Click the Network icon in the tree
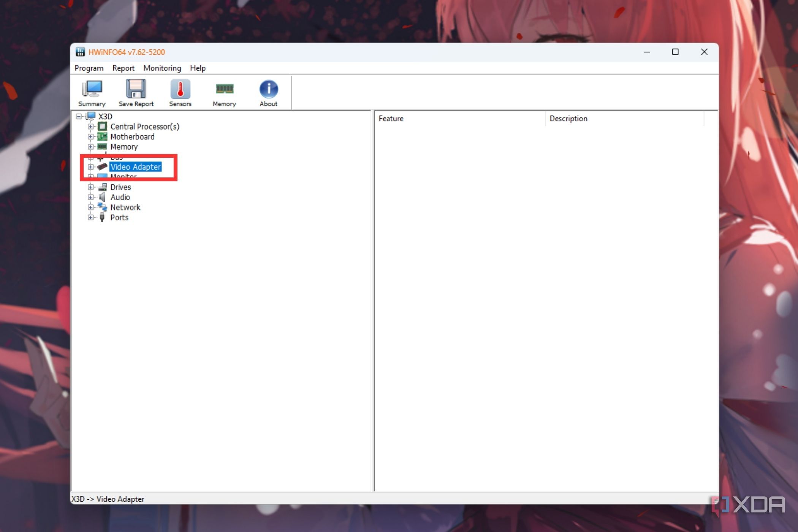 tap(102, 207)
